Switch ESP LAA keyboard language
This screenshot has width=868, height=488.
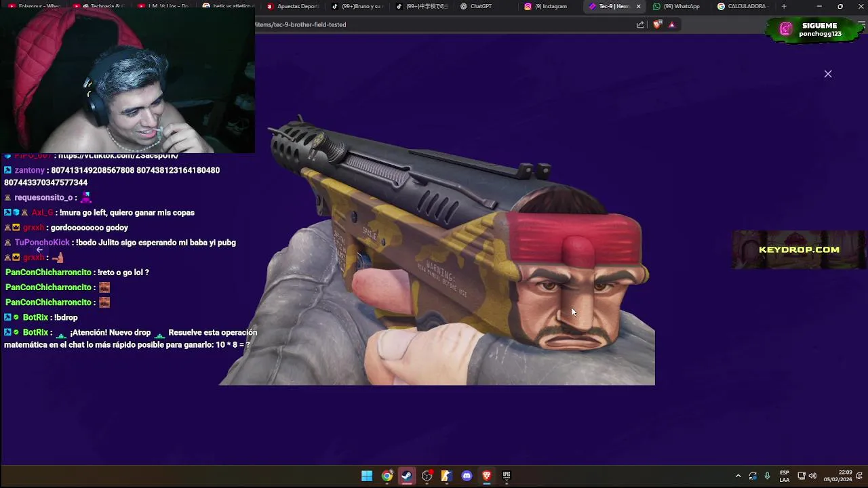[785, 476]
